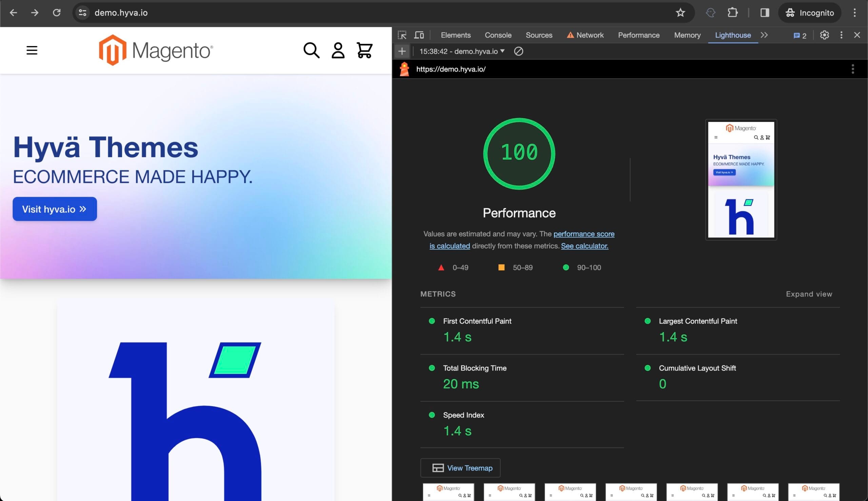The width and height of the screenshot is (868, 501).
Task: Click the clear all Lighthouse reports icon
Action: [x=518, y=51]
